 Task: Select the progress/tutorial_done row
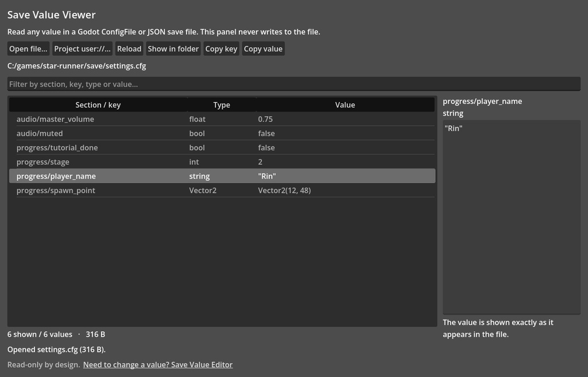click(x=222, y=148)
